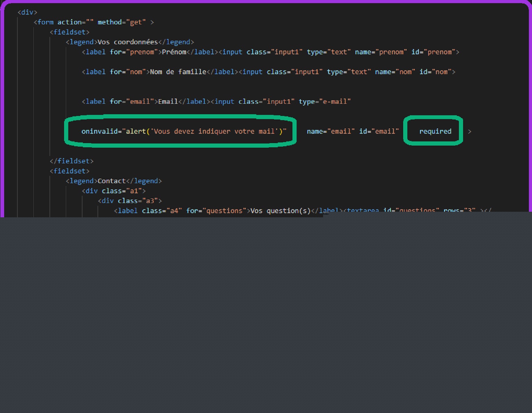The image size is (532, 413).
Task: Click the label text "Nom de famille"
Action: (x=178, y=72)
